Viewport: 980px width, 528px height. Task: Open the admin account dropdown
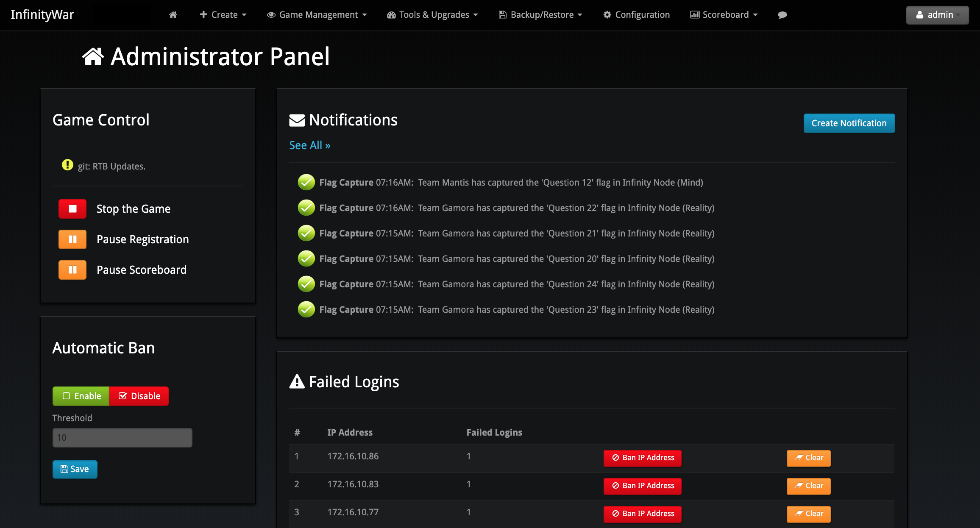tap(937, 14)
